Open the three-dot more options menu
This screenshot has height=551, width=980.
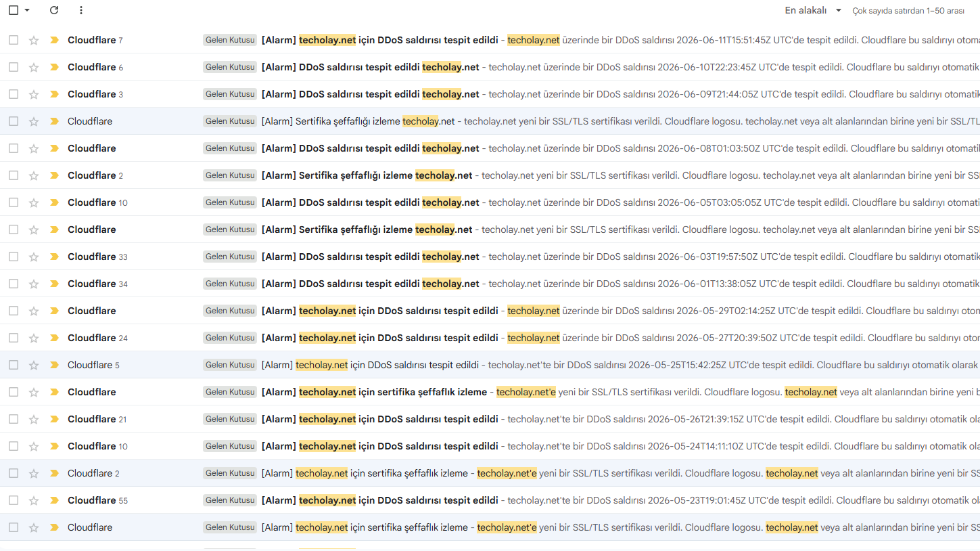pos(81,10)
